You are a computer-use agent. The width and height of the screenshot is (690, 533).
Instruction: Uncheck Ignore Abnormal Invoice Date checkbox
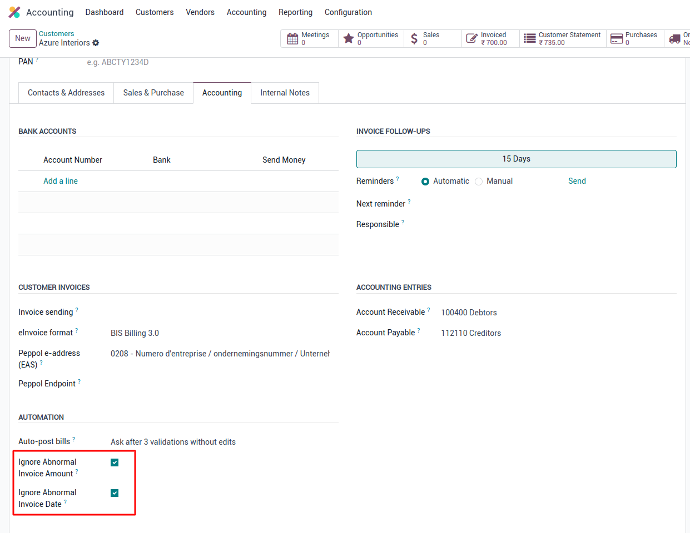115,493
